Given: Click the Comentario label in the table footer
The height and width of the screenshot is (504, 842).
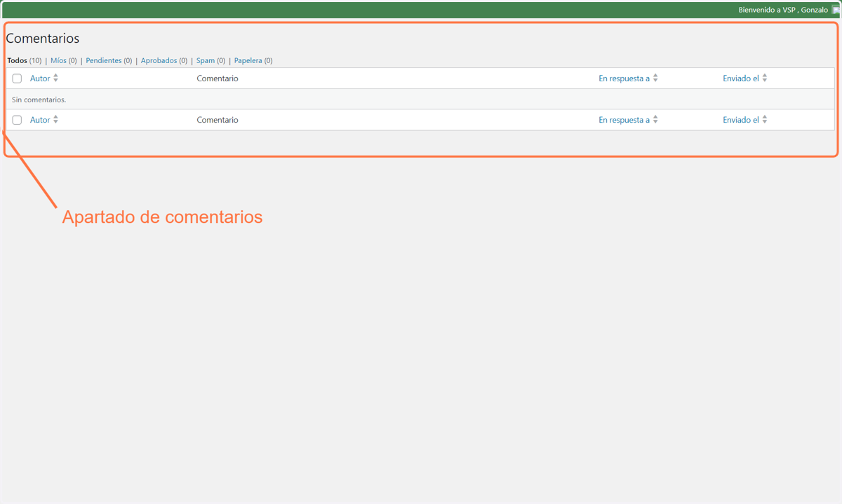Looking at the screenshot, I should point(218,120).
